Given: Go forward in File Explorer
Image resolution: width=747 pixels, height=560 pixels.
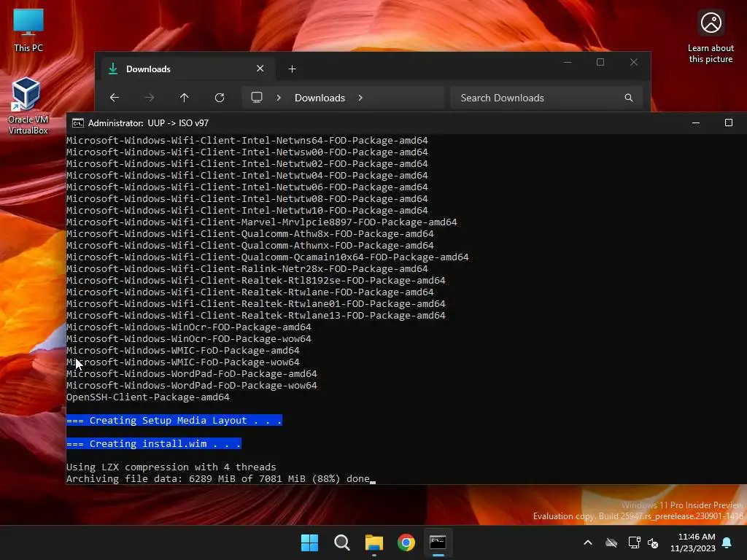Looking at the screenshot, I should [x=149, y=98].
